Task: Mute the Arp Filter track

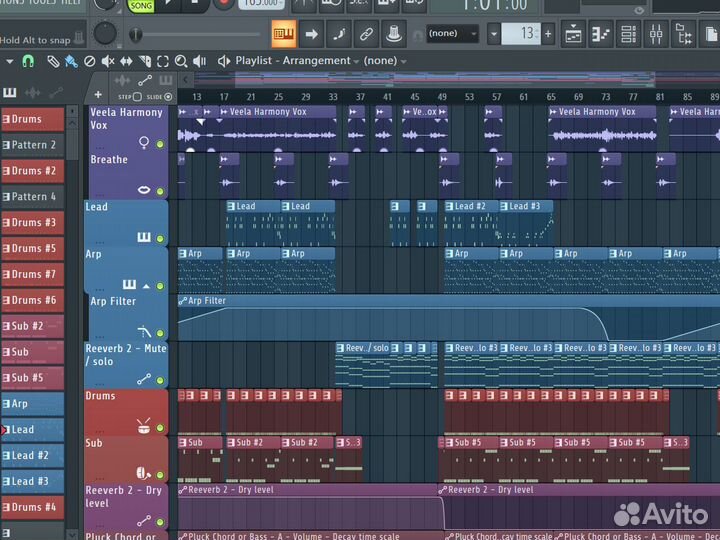Action: pyautogui.click(x=160, y=333)
